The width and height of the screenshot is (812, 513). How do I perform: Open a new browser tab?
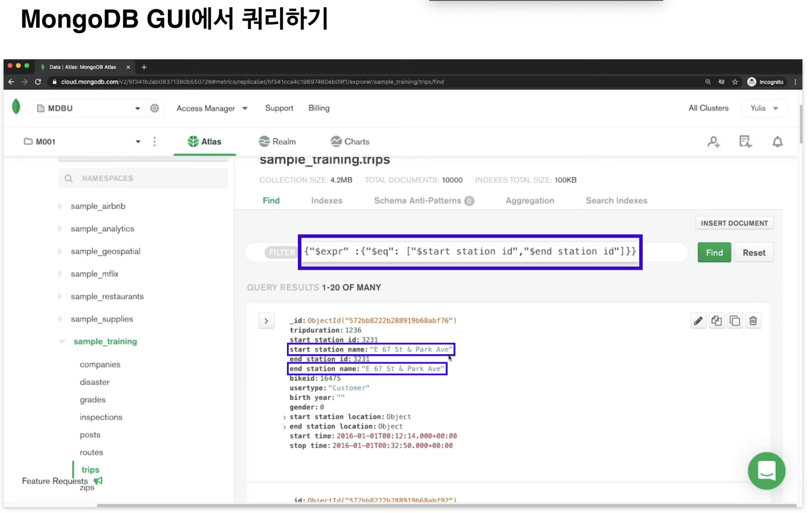click(x=144, y=67)
